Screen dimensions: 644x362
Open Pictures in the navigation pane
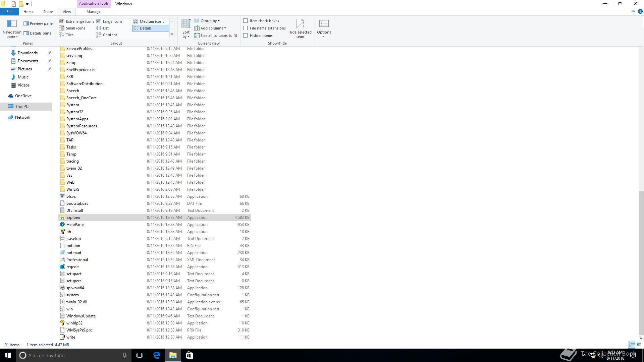click(25, 69)
